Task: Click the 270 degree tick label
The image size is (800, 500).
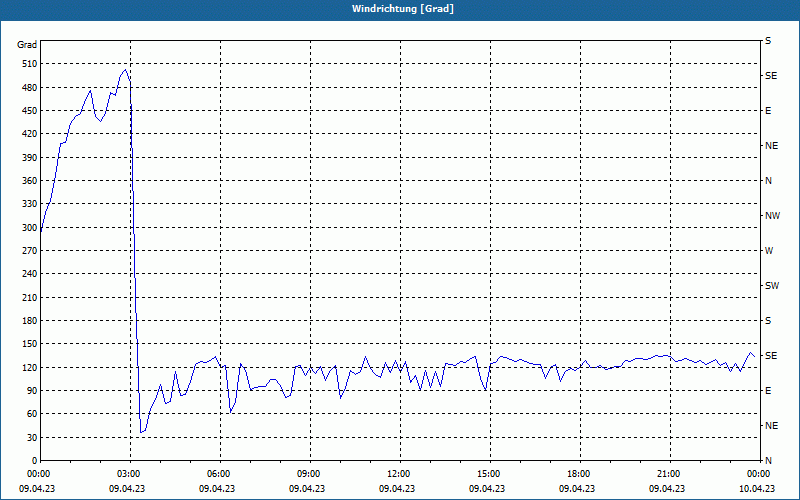Action: click(30, 251)
